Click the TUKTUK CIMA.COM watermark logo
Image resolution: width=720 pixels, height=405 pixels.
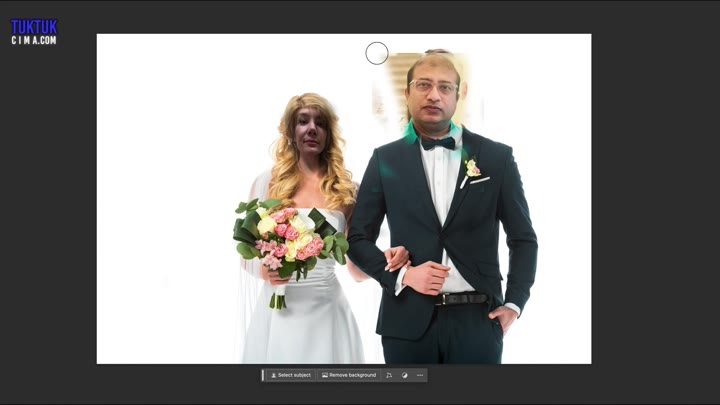pos(34,32)
